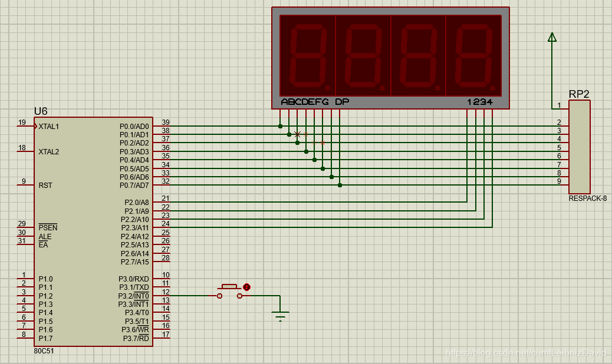Click the first digit of the 7-segment display
612x364 pixels.
(308, 55)
